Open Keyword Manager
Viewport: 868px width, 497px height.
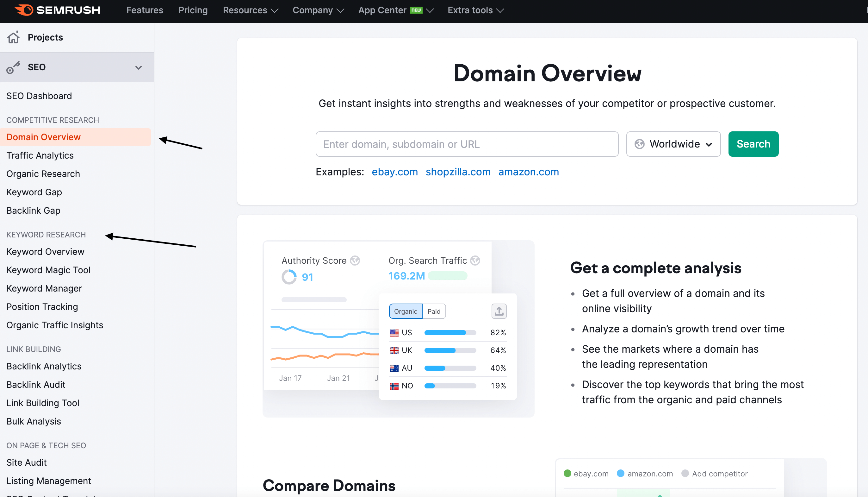44,288
